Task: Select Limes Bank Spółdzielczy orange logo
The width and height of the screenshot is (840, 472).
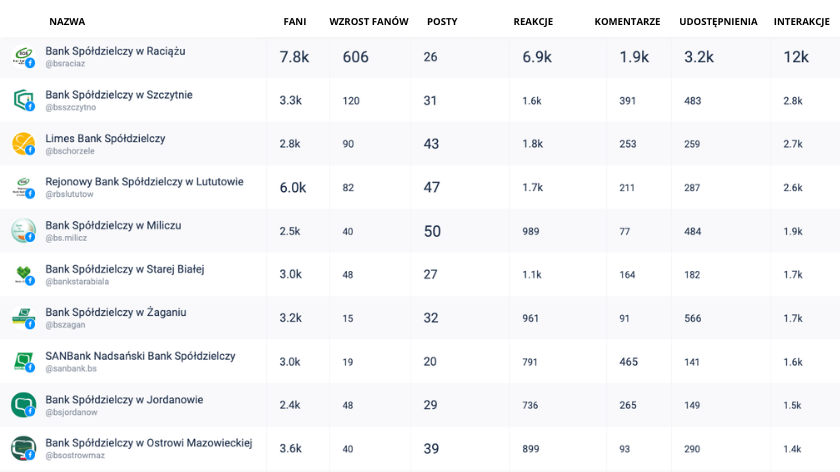Action: (x=23, y=144)
